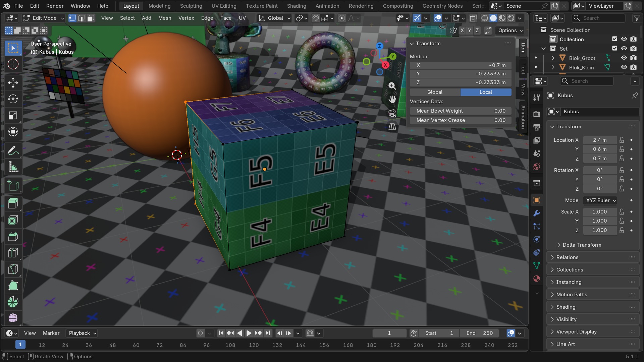Hide the Blok_Groot object in viewport

[x=624, y=58]
